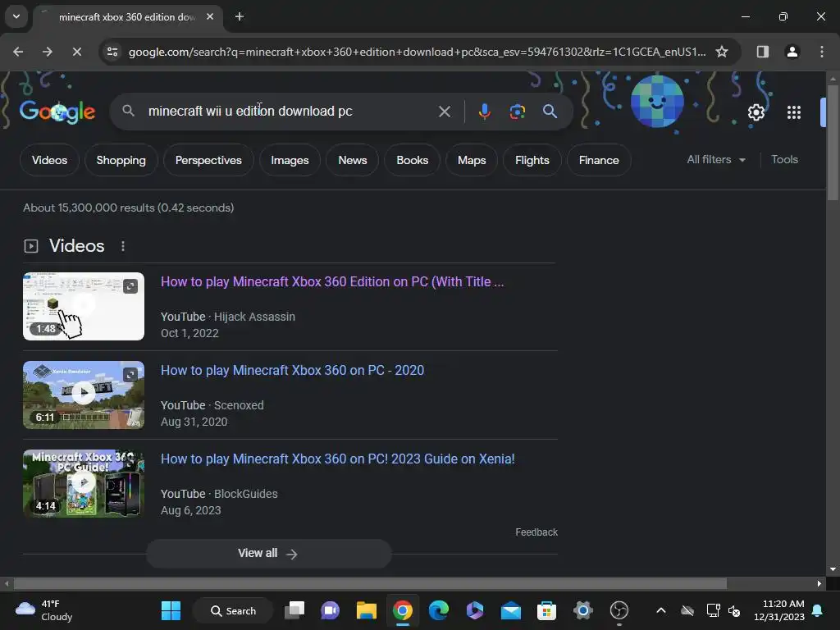Screen dimensions: 840x630
Task: Open Chrome profile menu
Action: (792, 52)
